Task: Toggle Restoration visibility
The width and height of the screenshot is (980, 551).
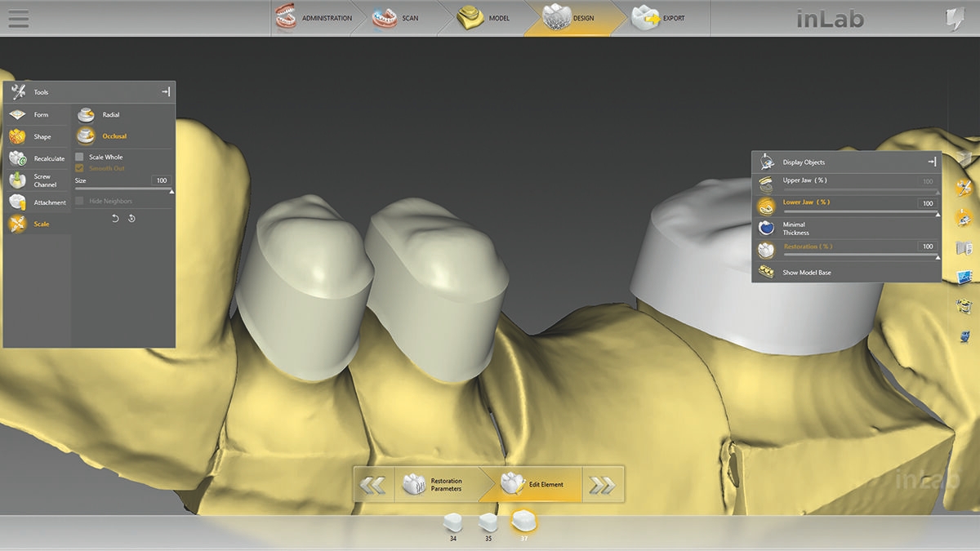Action: 766,250
